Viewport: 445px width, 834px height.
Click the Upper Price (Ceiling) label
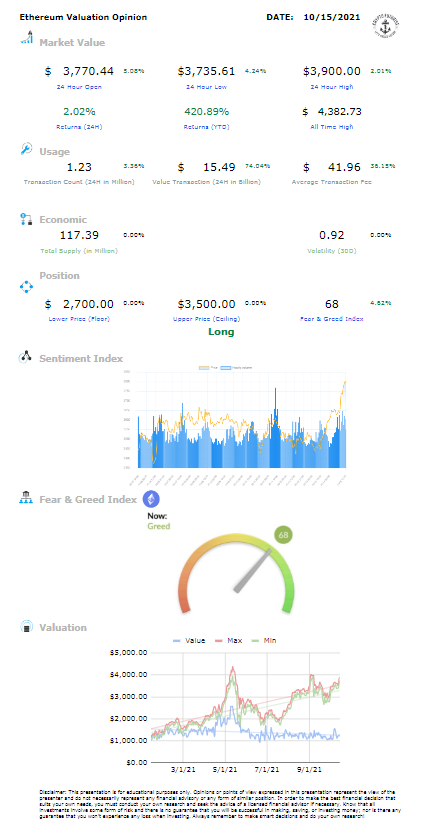[x=206, y=319]
